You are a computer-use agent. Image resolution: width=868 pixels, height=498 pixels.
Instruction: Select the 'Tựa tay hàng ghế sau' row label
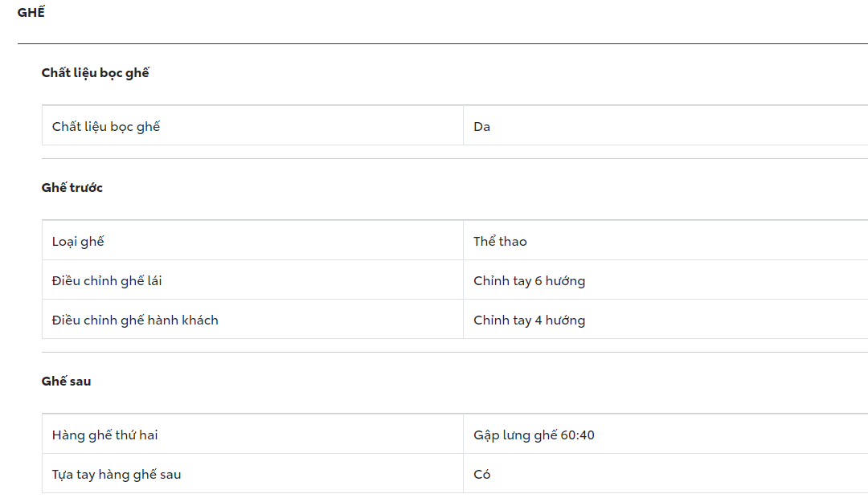tap(117, 475)
